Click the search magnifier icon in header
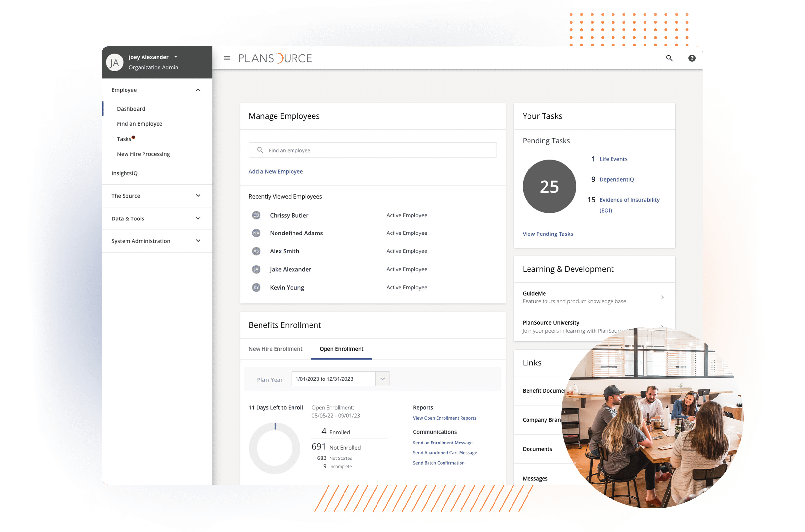The image size is (805, 532). [x=669, y=58]
